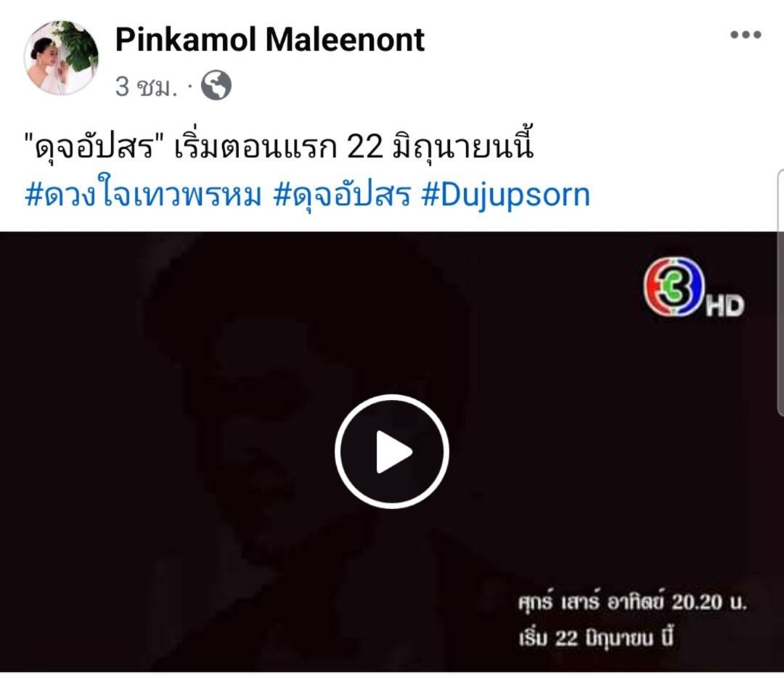Click 22 มิถุนายนนี้ in the post caption
This screenshot has width=784, height=689.
440,145
